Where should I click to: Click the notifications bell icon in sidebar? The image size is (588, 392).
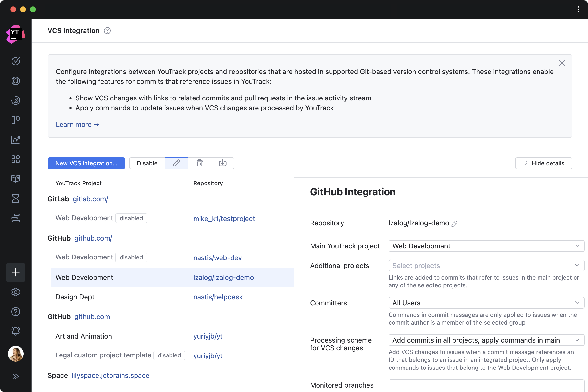[x=16, y=331]
